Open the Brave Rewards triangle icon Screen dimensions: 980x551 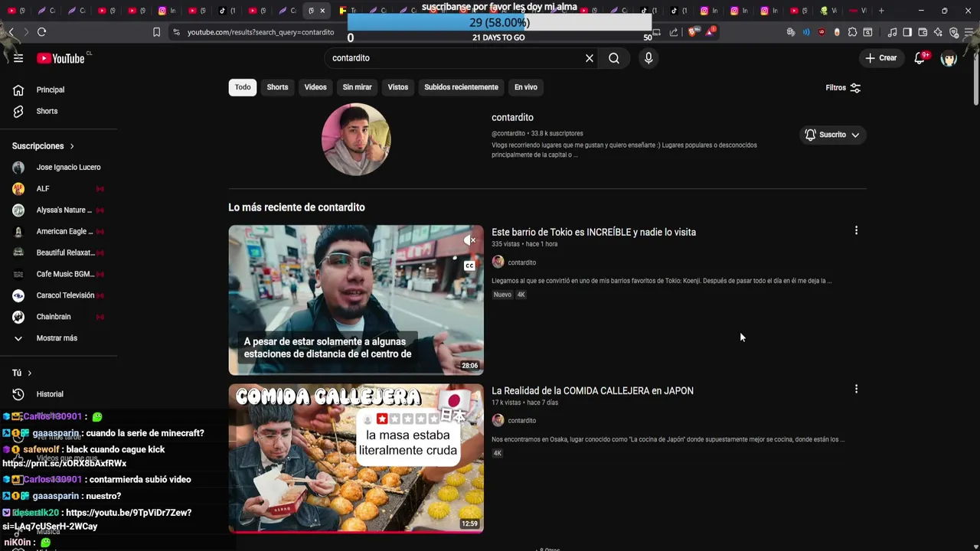pos(709,32)
